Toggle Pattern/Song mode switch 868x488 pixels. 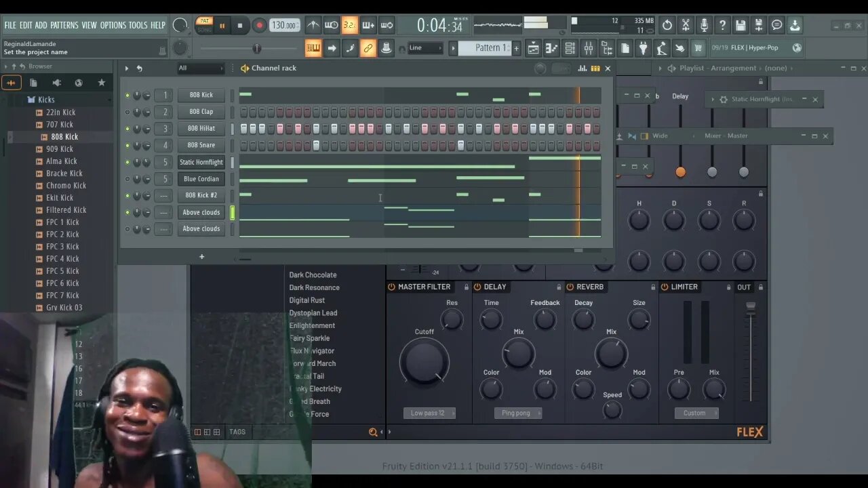[203, 26]
